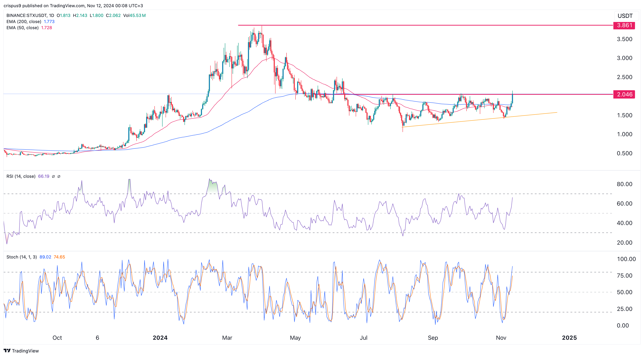Image resolution: width=644 pixels, height=357 pixels.
Task: Select the EMA (50, close) legend
Action: pos(23,28)
